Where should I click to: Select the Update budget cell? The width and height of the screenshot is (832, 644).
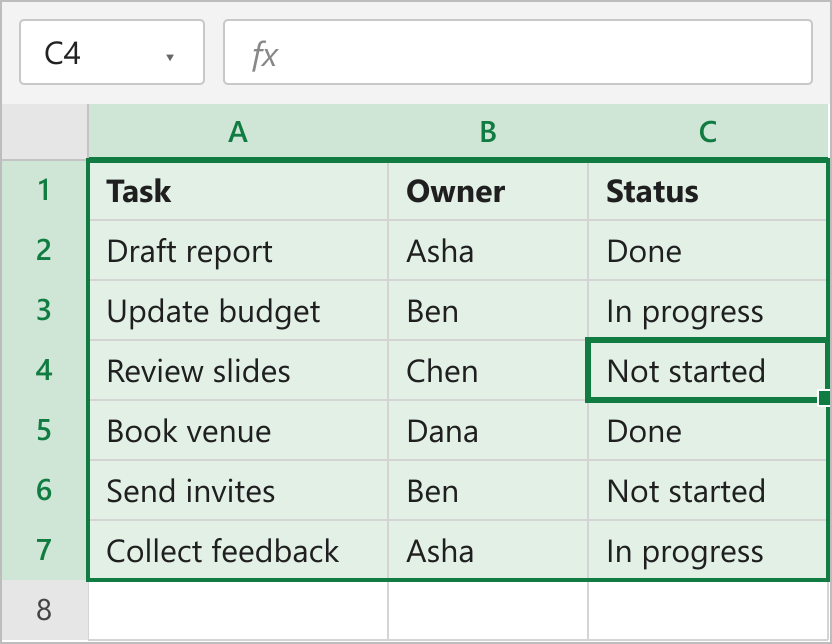(238, 310)
